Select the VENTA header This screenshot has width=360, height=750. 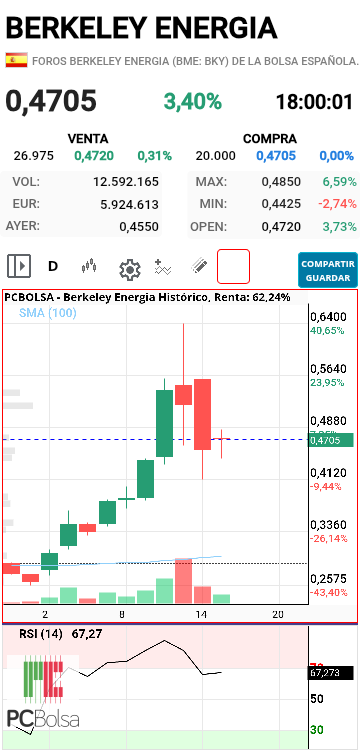click(88, 139)
